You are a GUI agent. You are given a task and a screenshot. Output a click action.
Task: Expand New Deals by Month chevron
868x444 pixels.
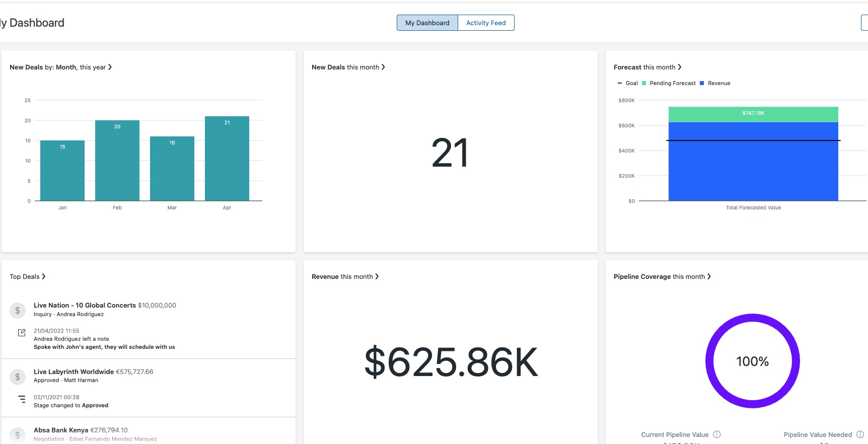tap(110, 67)
